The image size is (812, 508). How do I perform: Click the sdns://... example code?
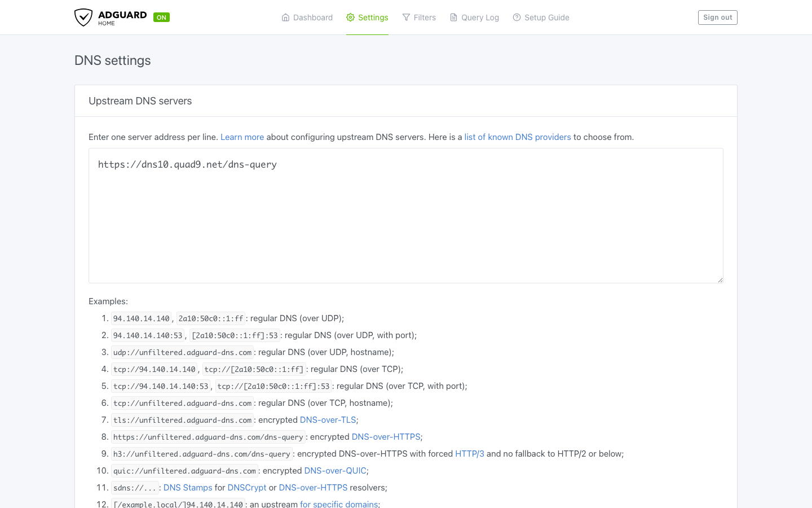pos(135,488)
